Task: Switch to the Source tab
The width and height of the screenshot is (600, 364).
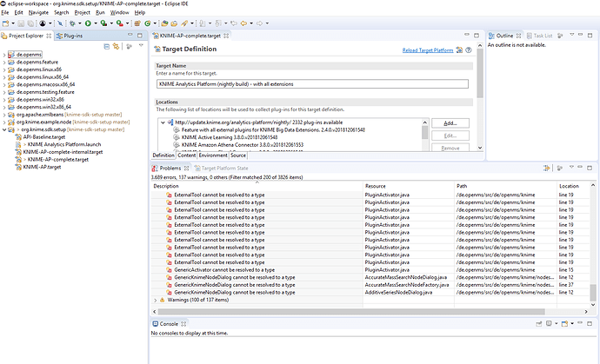Action: [238, 156]
